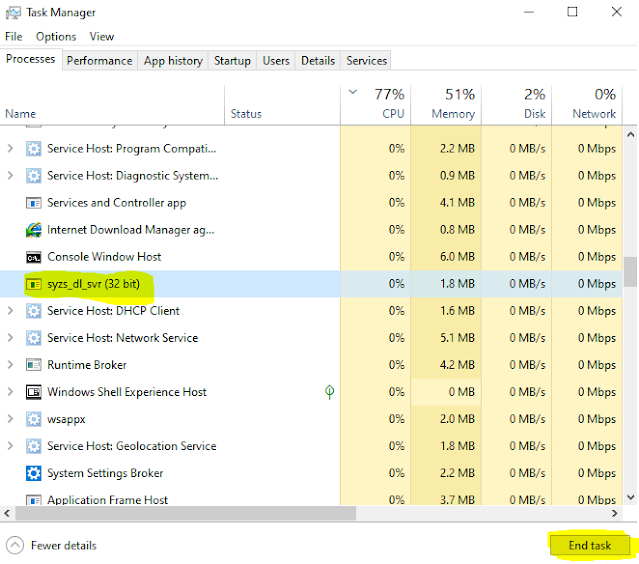This screenshot has width=639, height=564.
Task: Switch to the Users tab
Action: (x=276, y=61)
